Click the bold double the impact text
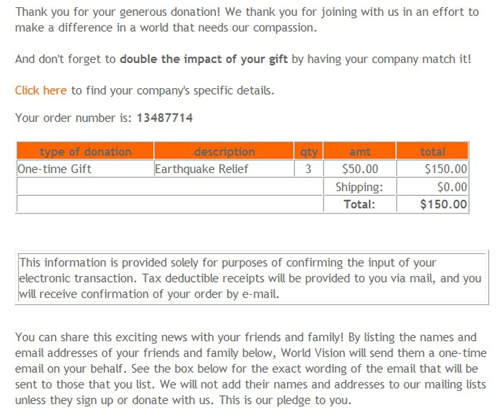The width and height of the screenshot is (500, 415). (204, 59)
